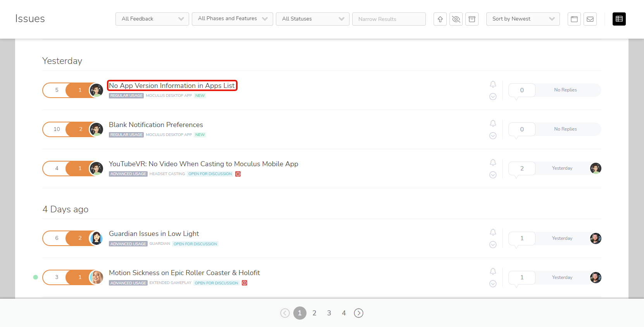Open Motion Sickness on Epic Roller Coaster issue
This screenshot has width=644, height=327.
tap(184, 273)
